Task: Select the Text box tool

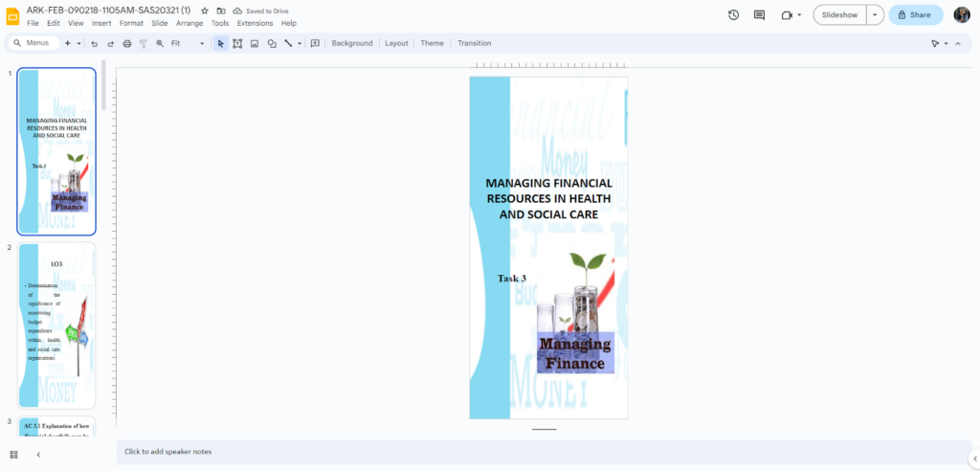Action: [237, 43]
